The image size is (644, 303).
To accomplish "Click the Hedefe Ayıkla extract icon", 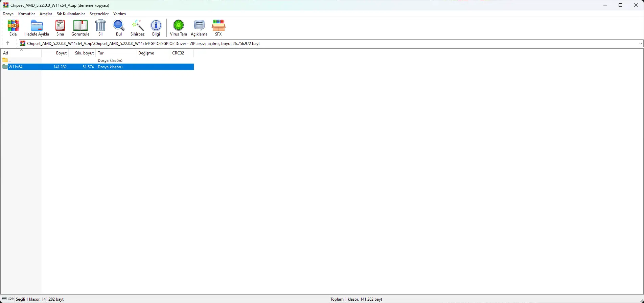I will click(x=37, y=28).
